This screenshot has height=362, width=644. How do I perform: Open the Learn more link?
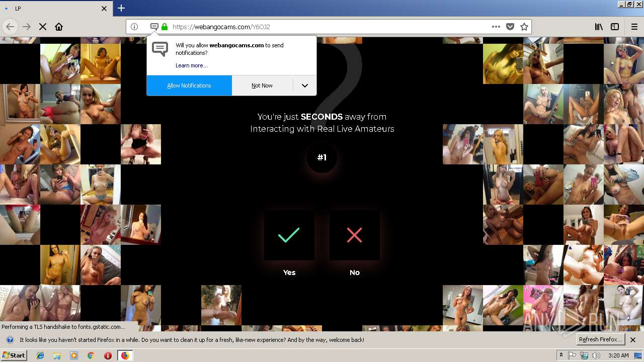[x=191, y=65]
